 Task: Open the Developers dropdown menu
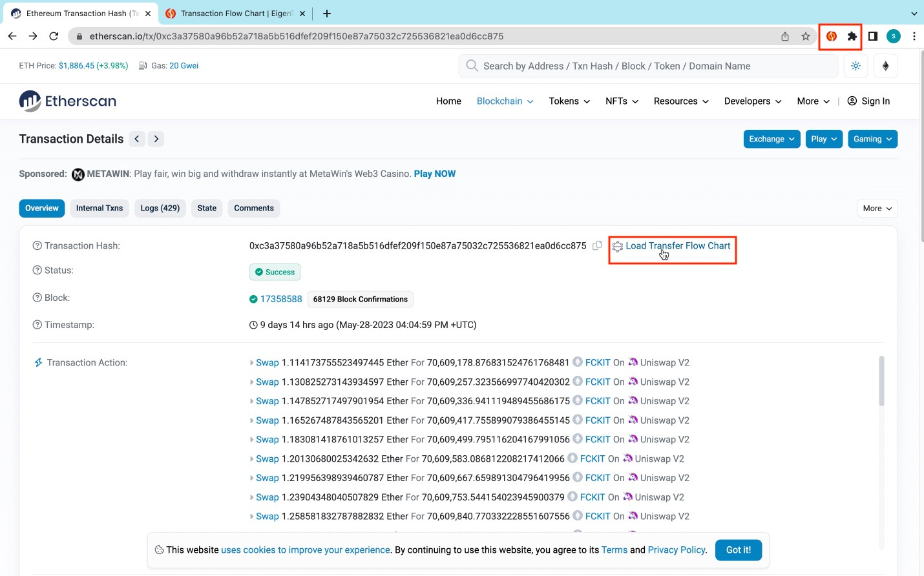coord(753,101)
